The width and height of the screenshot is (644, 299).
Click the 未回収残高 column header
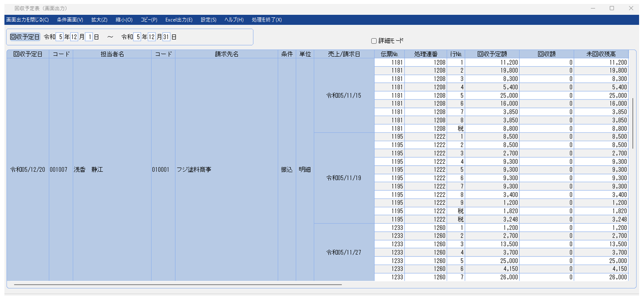coord(601,54)
